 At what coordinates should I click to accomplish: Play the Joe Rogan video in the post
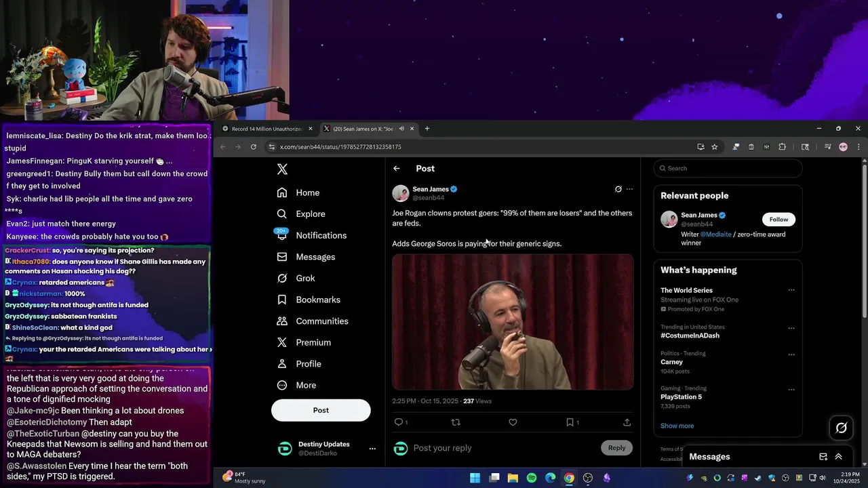513,322
